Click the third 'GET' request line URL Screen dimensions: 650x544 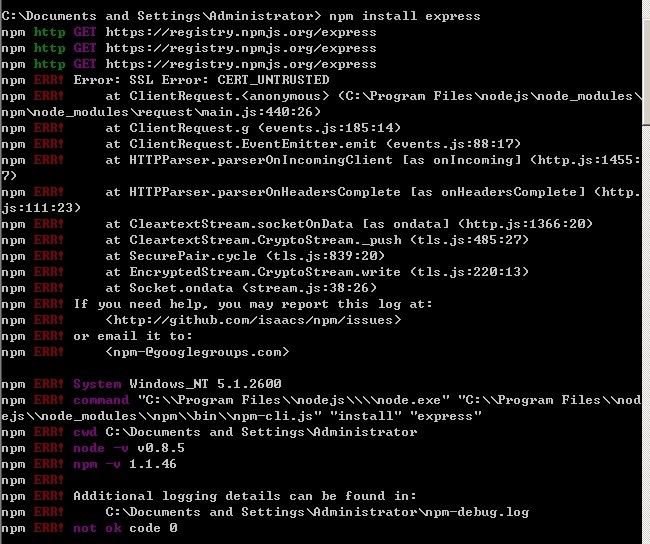point(241,64)
